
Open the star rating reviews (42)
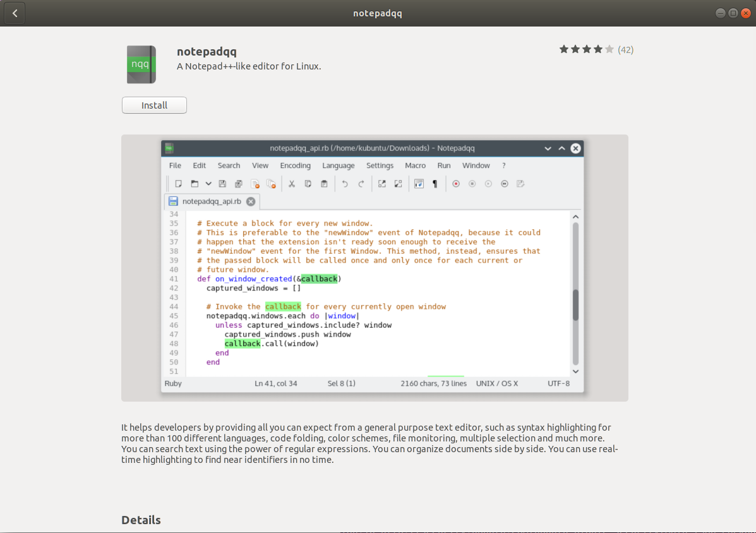[x=596, y=50]
